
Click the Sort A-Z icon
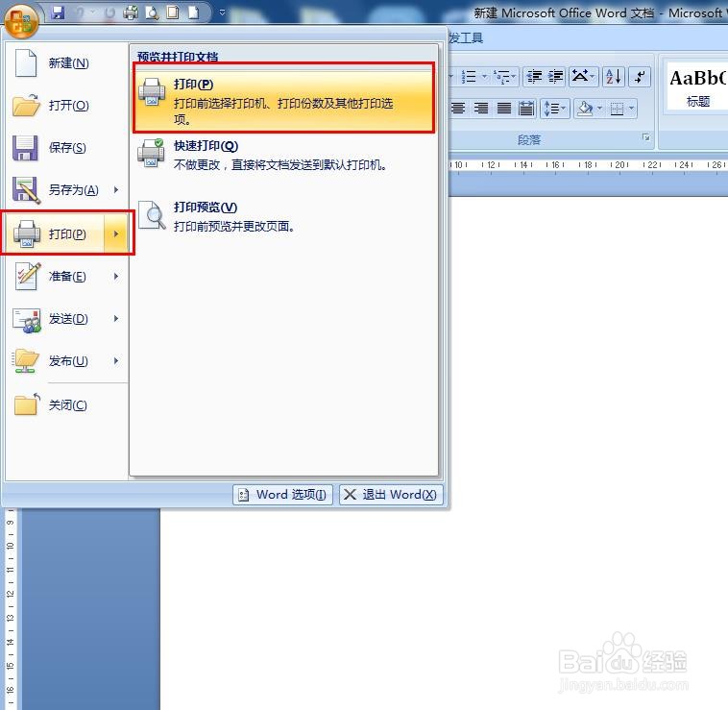coord(614,77)
